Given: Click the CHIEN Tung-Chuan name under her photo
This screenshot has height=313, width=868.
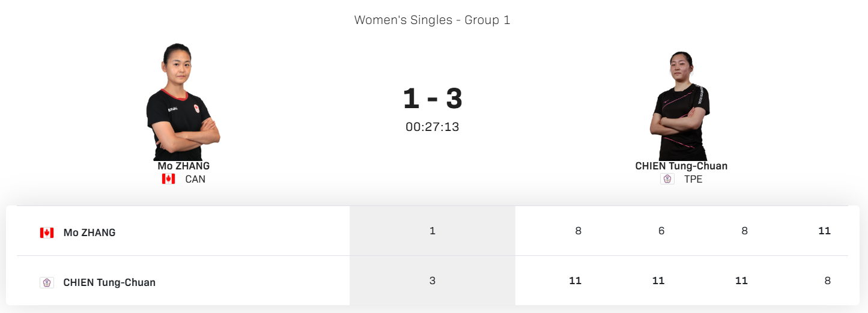Looking at the screenshot, I should point(681,166).
